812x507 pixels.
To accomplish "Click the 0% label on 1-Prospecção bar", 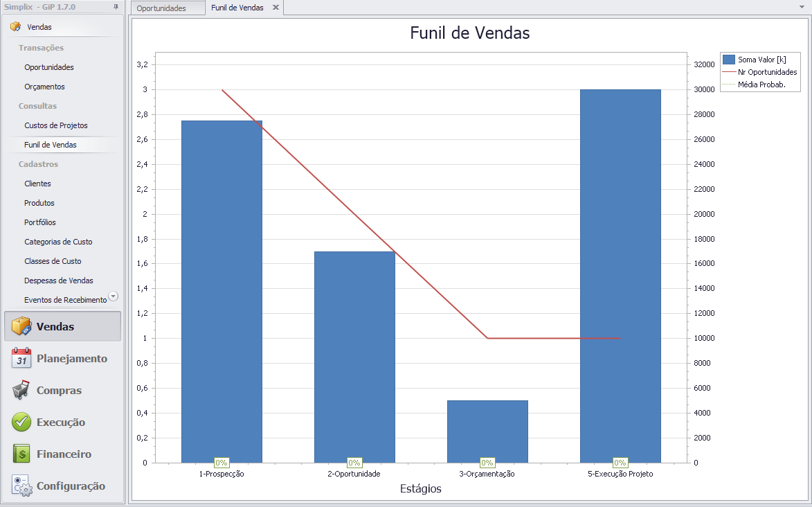I will coord(222,463).
